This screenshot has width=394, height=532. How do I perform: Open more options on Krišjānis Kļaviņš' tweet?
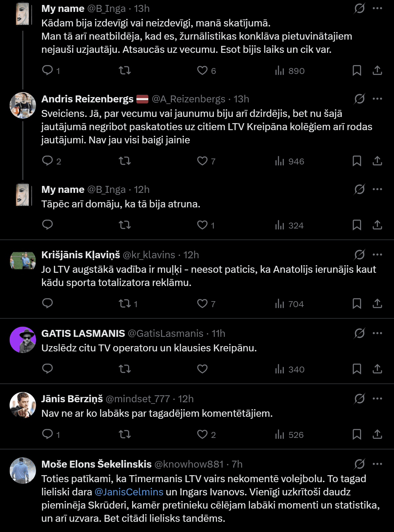coord(377,255)
